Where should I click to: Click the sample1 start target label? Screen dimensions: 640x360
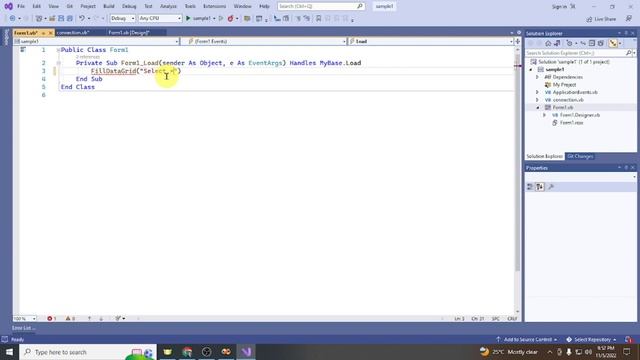[x=202, y=18]
